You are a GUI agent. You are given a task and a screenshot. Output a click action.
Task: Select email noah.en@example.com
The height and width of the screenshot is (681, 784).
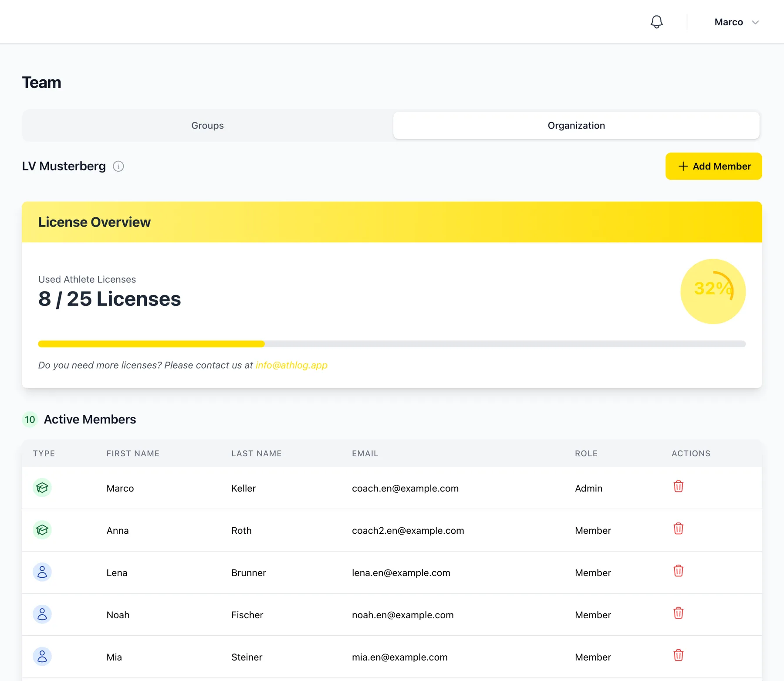click(x=403, y=615)
